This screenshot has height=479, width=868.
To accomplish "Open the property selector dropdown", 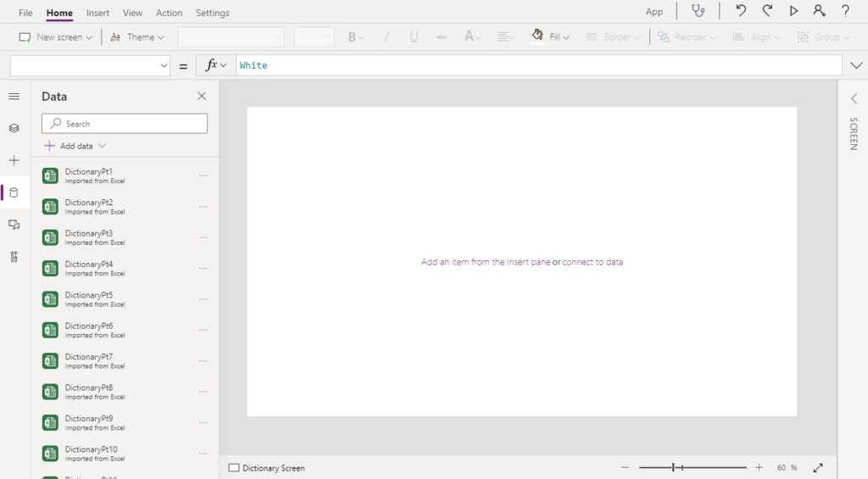I will point(90,65).
